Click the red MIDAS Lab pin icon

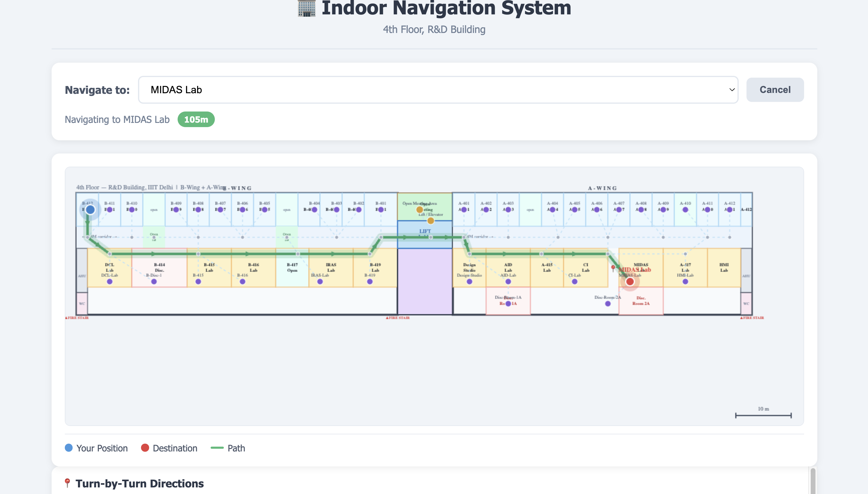pyautogui.click(x=613, y=268)
